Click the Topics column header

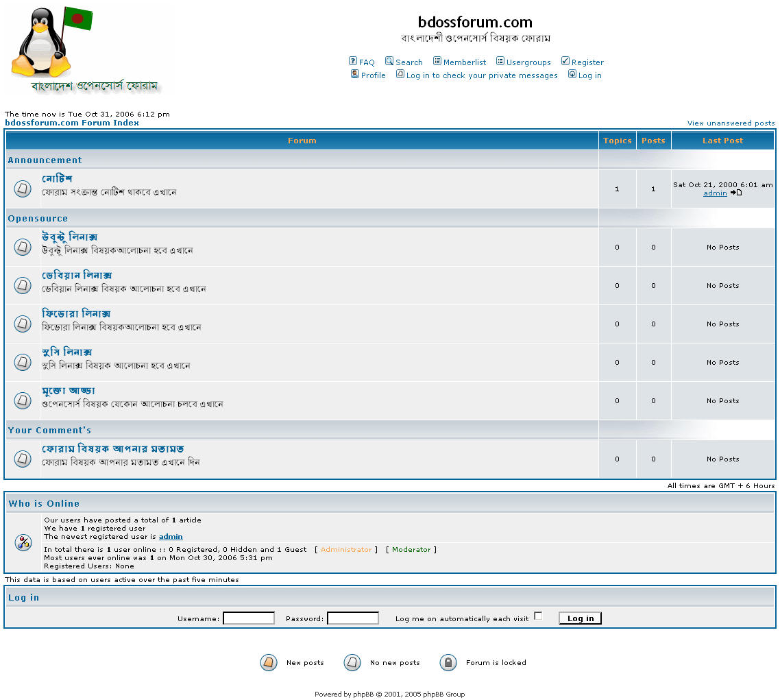coord(618,141)
